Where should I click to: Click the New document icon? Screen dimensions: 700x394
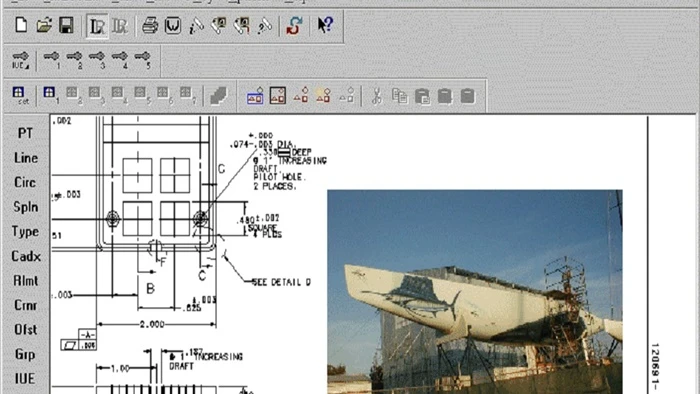(x=21, y=25)
